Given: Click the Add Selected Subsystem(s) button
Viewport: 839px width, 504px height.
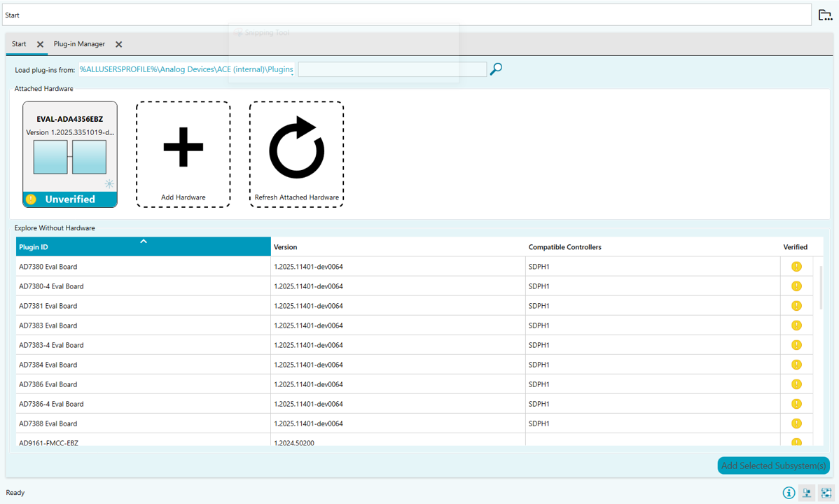Looking at the screenshot, I should click(x=772, y=465).
